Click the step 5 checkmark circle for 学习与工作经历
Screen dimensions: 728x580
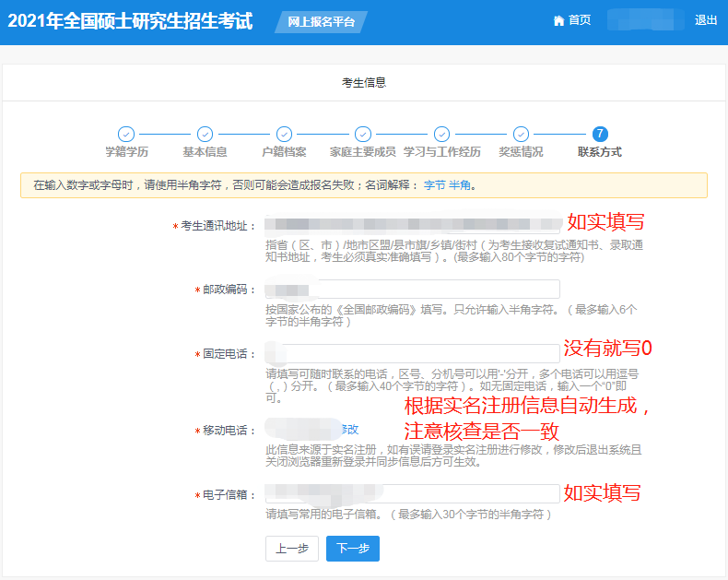click(441, 135)
